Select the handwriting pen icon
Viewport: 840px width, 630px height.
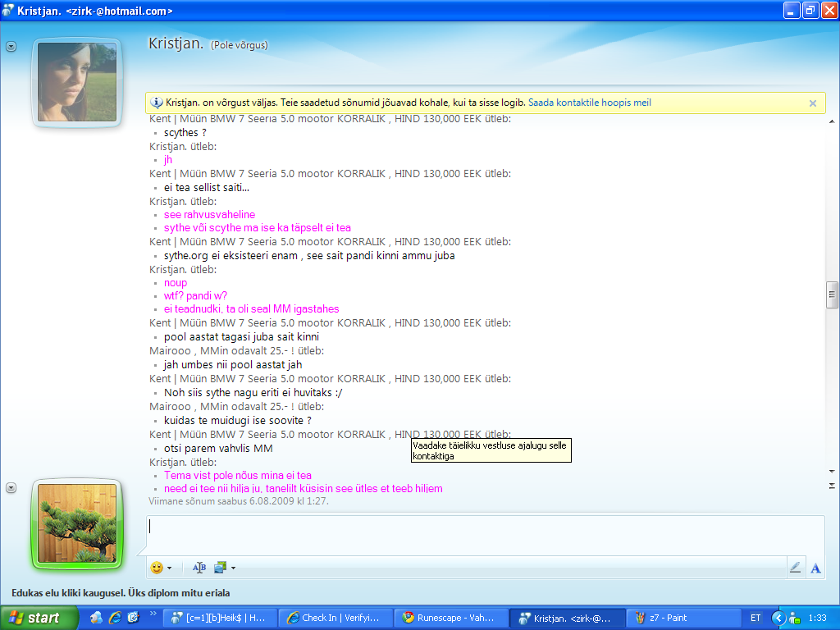(795, 568)
